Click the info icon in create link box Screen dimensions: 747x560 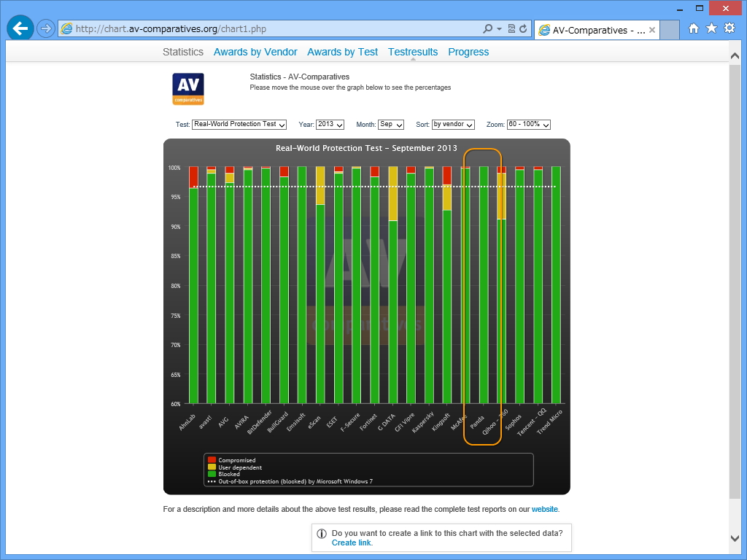(x=322, y=534)
